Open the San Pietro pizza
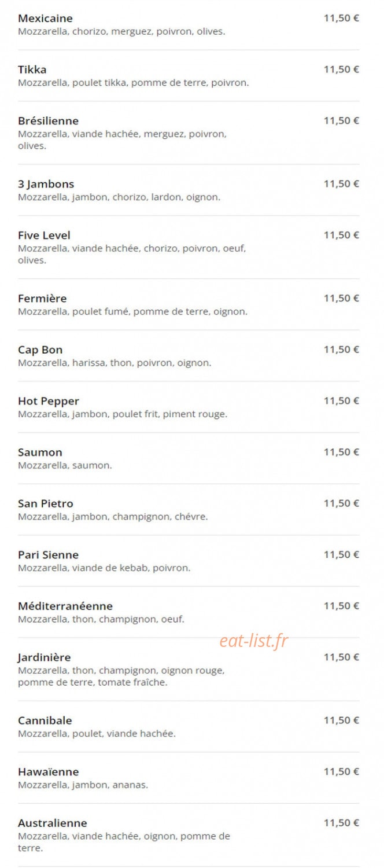This screenshot has width=384, height=868. (x=46, y=503)
